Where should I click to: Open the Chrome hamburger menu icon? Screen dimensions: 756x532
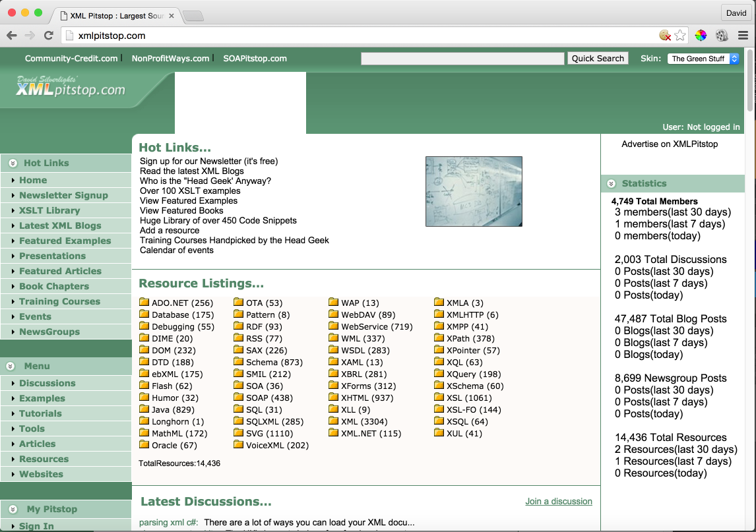tap(743, 35)
